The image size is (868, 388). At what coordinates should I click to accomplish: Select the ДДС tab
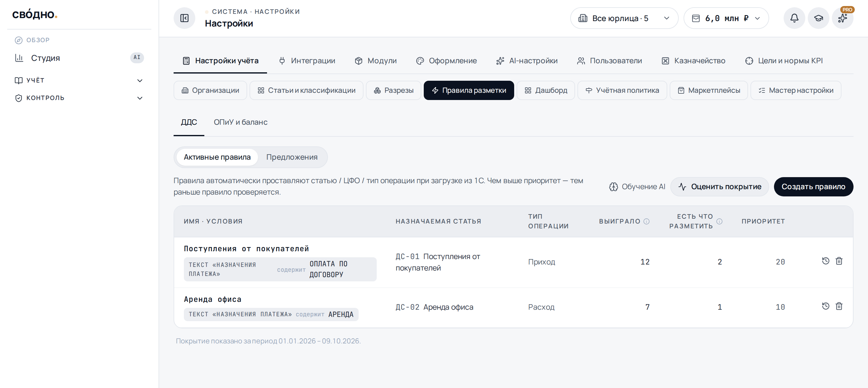[189, 122]
